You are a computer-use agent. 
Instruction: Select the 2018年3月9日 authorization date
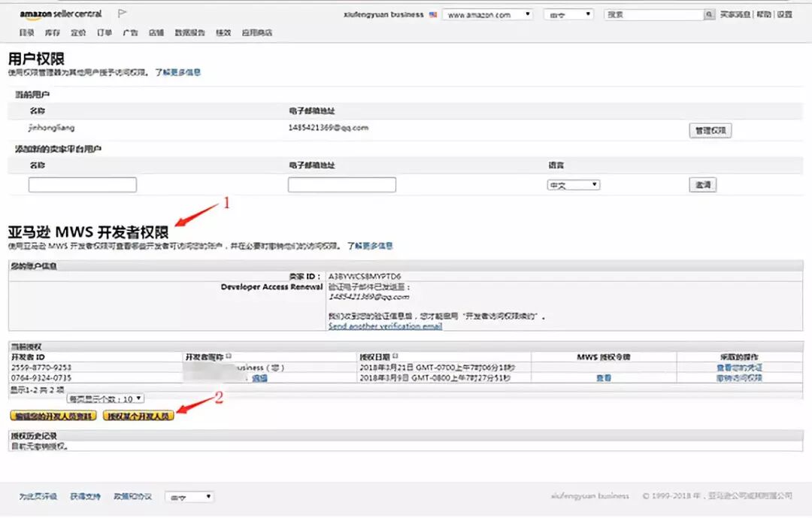(435, 378)
